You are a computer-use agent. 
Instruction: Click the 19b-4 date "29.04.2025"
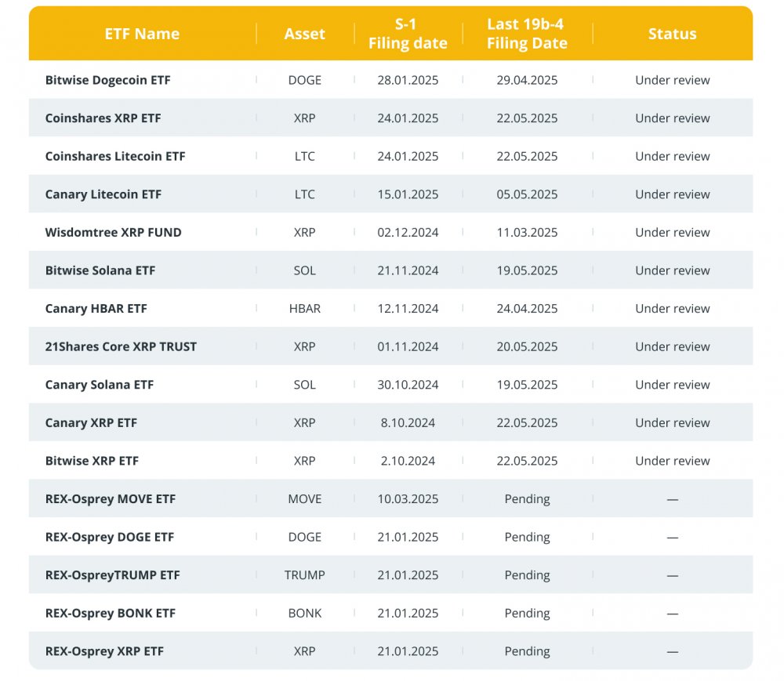(527, 80)
